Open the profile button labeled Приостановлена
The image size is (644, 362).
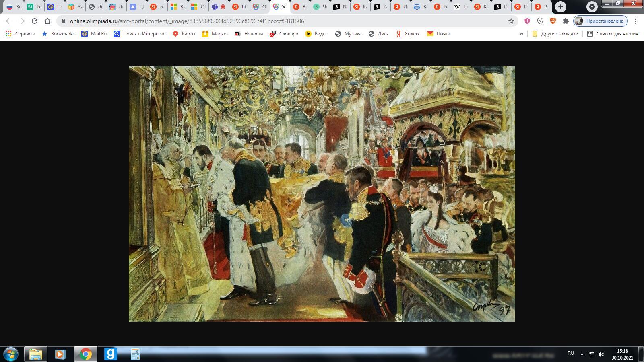601,21
